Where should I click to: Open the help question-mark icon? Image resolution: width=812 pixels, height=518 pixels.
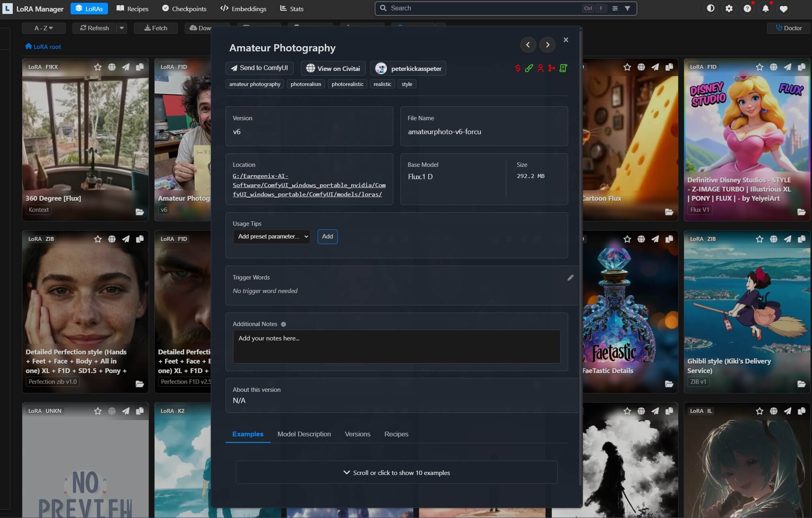pos(747,8)
